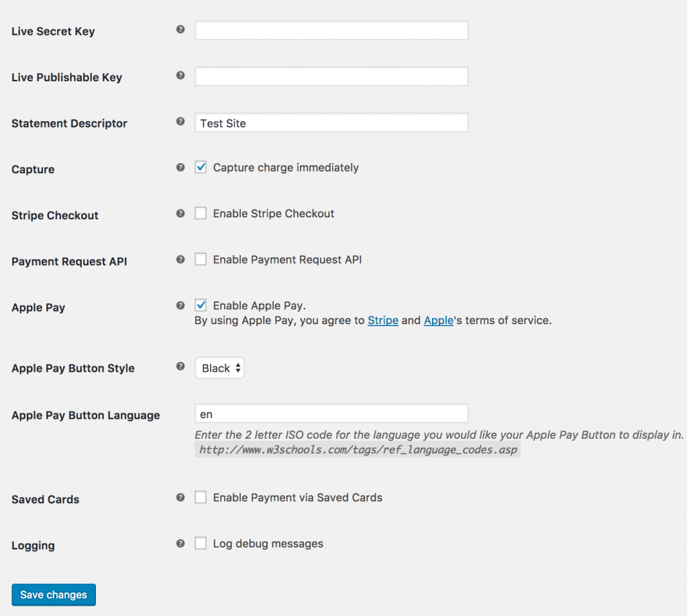Viewport: 687px width, 616px height.
Task: Click the Capture help tooltip icon
Action: pyautogui.click(x=180, y=168)
